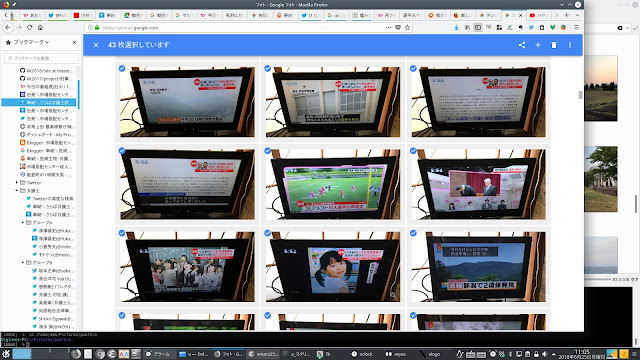The image size is (640, 360).
Task: Open Google Photos more options menu
Action: click(570, 45)
